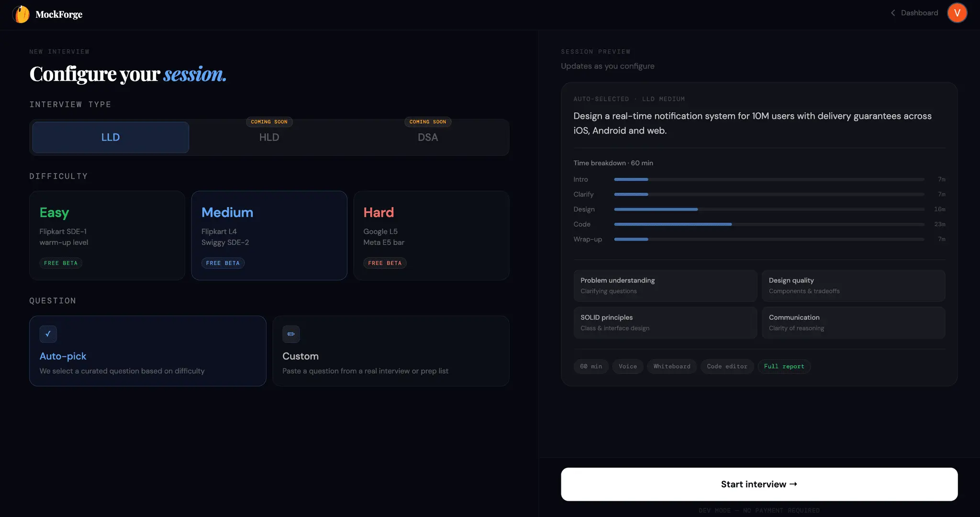Click the Intro time bar
The height and width of the screenshot is (517, 980).
tap(769, 179)
